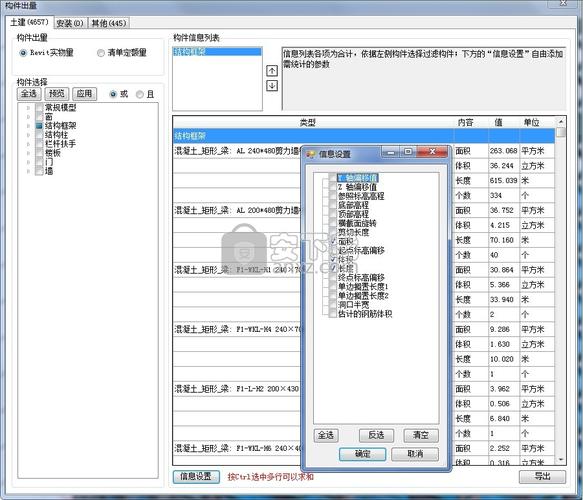Select the 结构框架 highlighted table row
This screenshot has height=500, width=583.
click(x=364, y=136)
